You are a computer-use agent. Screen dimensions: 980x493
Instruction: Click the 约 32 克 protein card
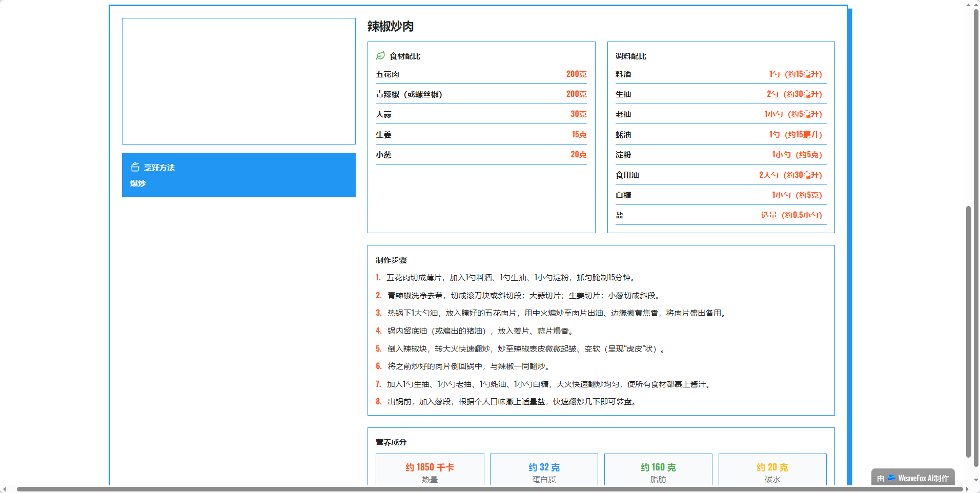pyautogui.click(x=544, y=470)
